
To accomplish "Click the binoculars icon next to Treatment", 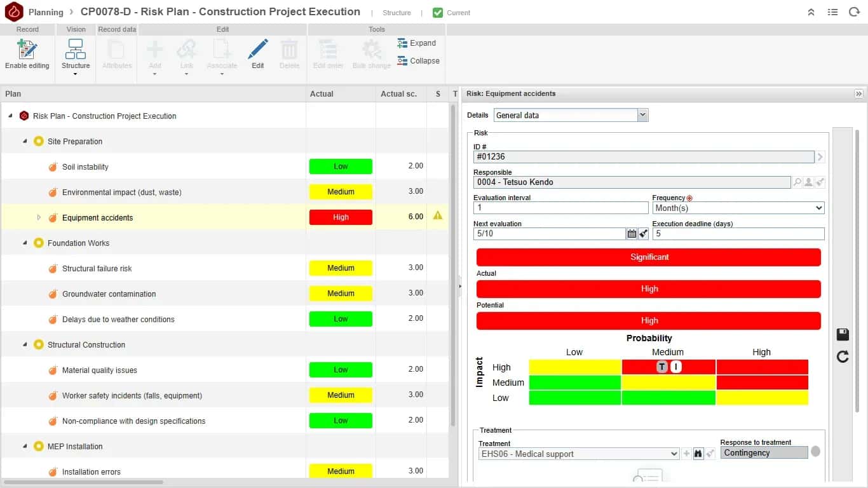I will 698,454.
